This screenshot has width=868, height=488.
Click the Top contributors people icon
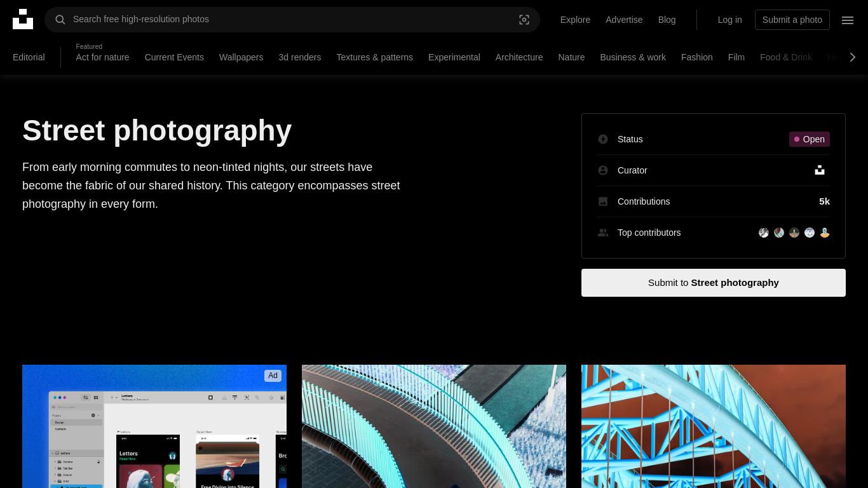603,233
